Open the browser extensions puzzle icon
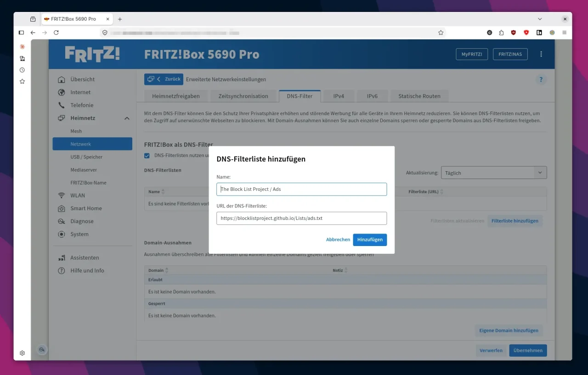Screen dimensions: 588x375 (x=501, y=33)
